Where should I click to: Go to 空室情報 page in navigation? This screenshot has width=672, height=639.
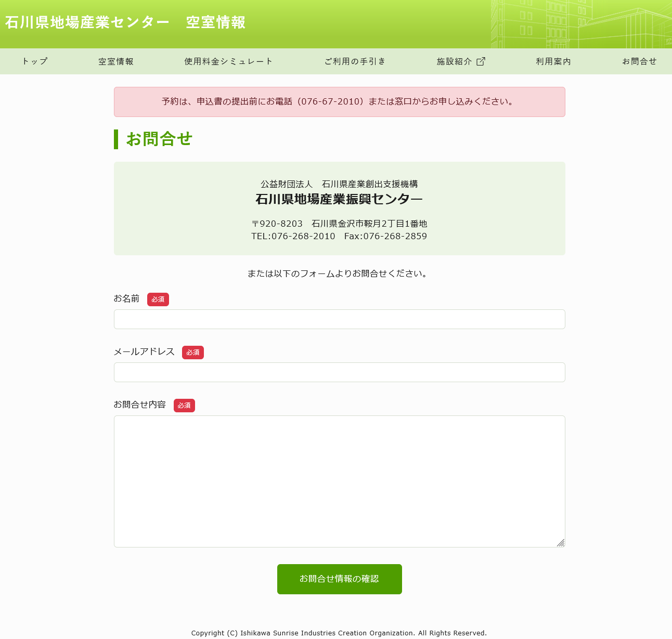point(116,61)
